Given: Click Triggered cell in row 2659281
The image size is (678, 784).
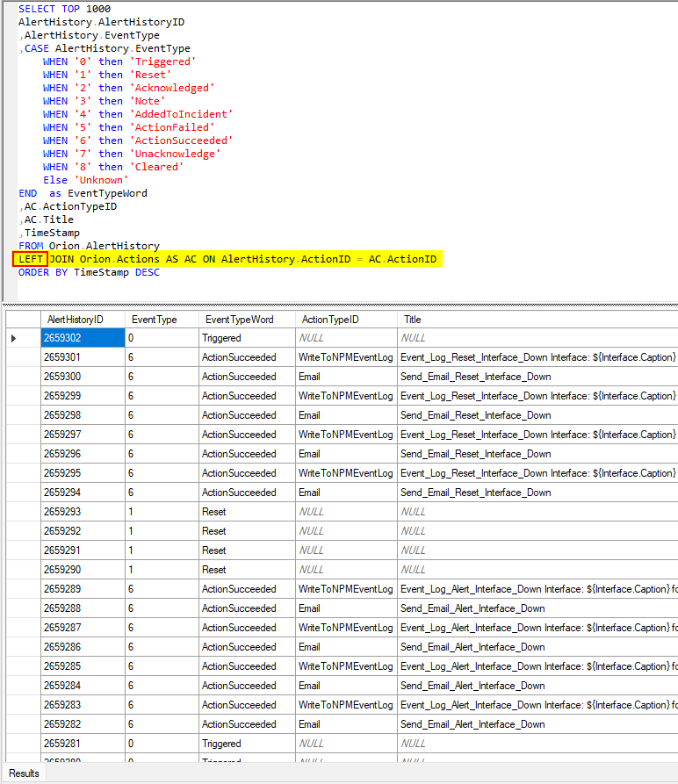Looking at the screenshot, I should [247, 744].
